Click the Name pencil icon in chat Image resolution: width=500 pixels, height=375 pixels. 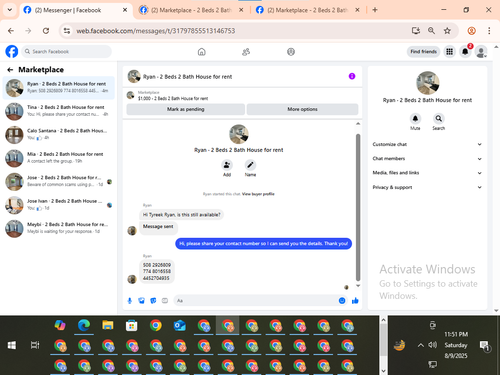coord(250,165)
